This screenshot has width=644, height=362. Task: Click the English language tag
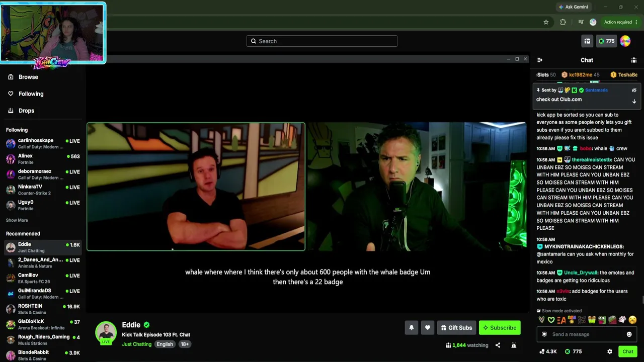pos(165,344)
